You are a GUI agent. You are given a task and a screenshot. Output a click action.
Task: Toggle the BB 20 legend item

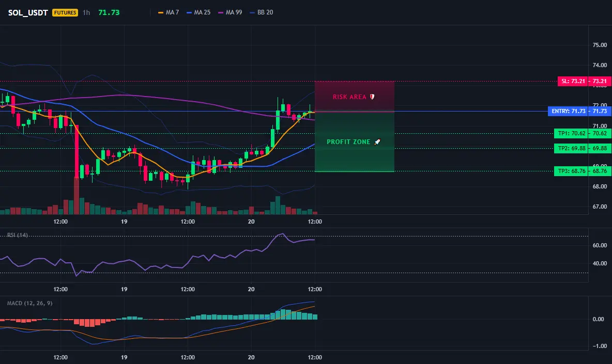pos(261,12)
